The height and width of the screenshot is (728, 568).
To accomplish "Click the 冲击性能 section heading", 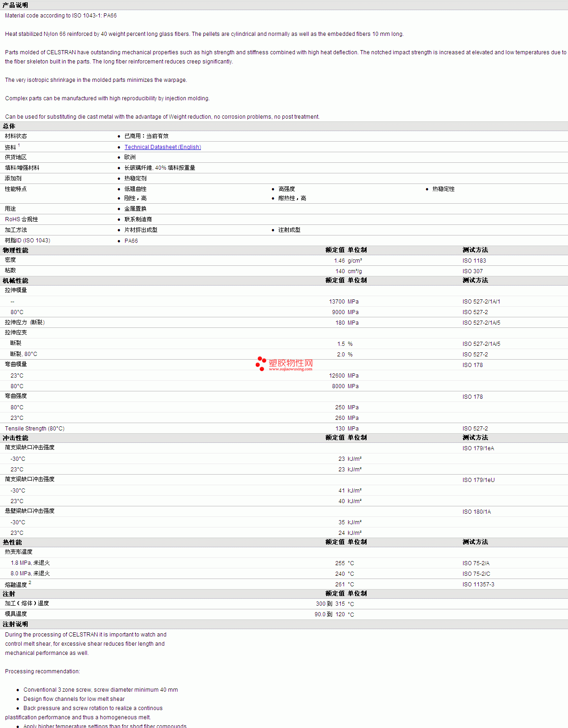I will click(x=16, y=438).
